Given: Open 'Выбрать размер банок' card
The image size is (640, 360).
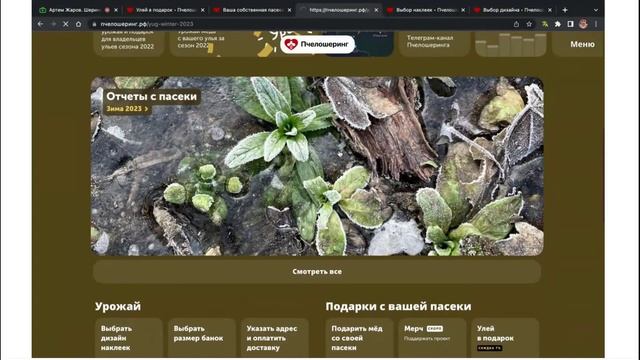Looking at the screenshot, I should click(202, 338).
